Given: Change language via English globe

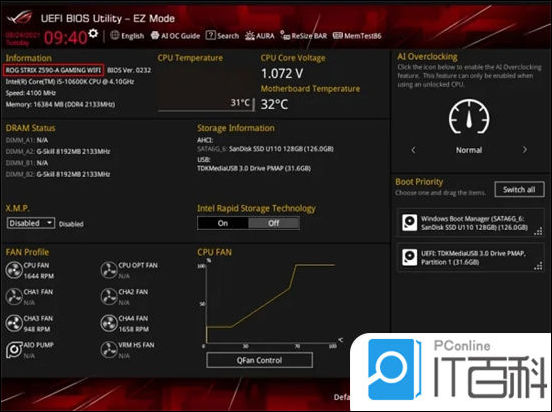Looking at the screenshot, I should 127,36.
